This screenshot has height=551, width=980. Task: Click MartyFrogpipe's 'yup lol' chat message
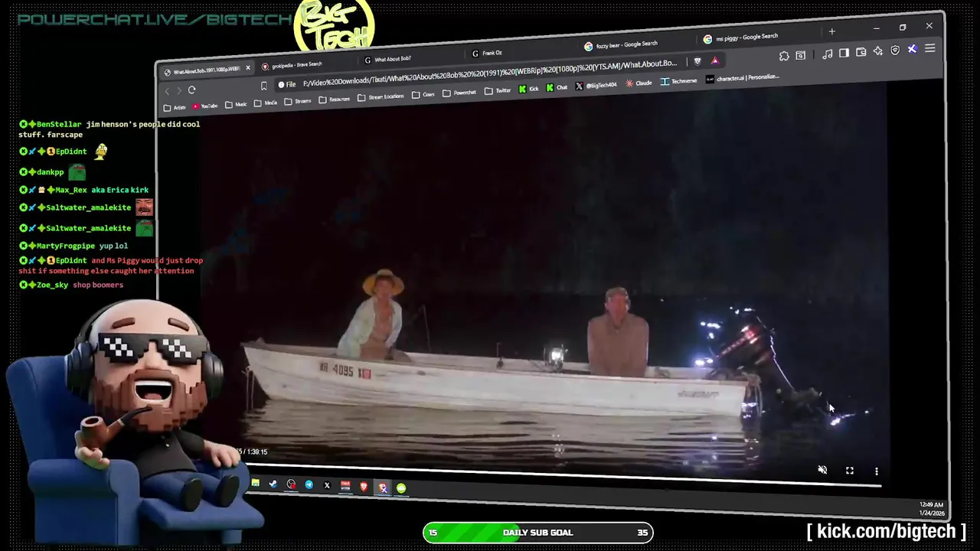[113, 246]
